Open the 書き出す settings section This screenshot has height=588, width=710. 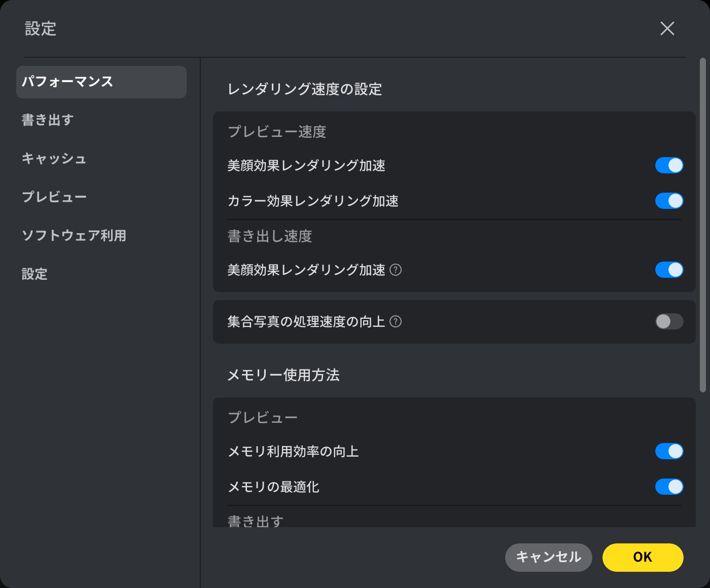point(48,120)
